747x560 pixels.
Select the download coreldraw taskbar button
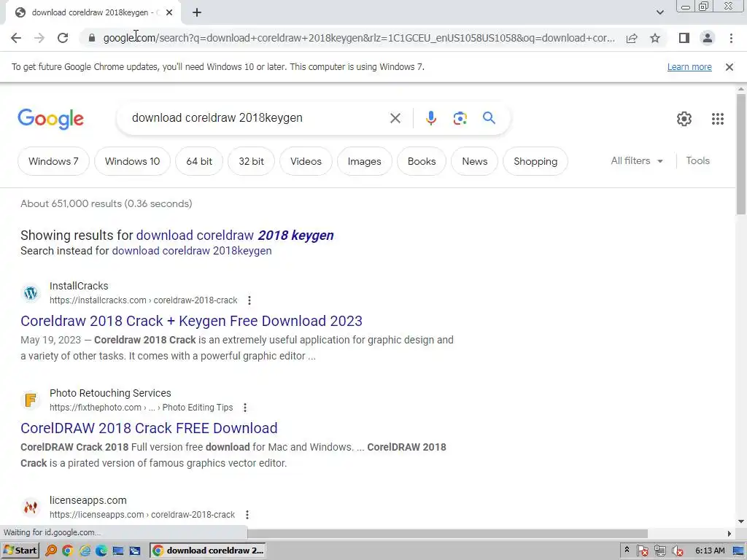pos(208,551)
